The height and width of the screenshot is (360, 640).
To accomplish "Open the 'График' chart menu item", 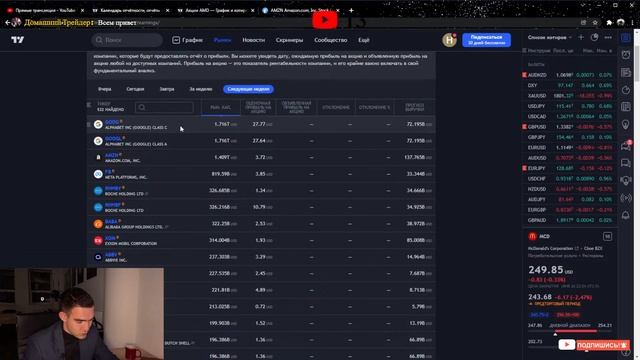I will (187, 40).
